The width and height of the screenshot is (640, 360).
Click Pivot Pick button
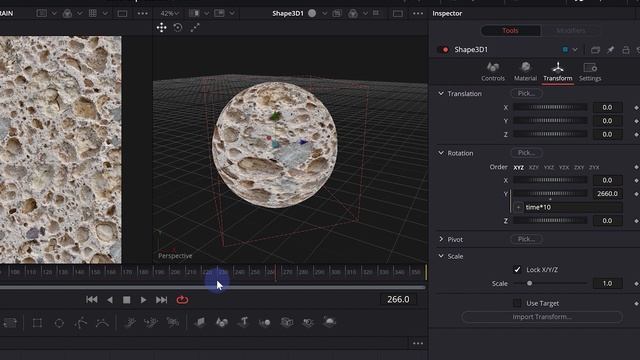click(527, 239)
